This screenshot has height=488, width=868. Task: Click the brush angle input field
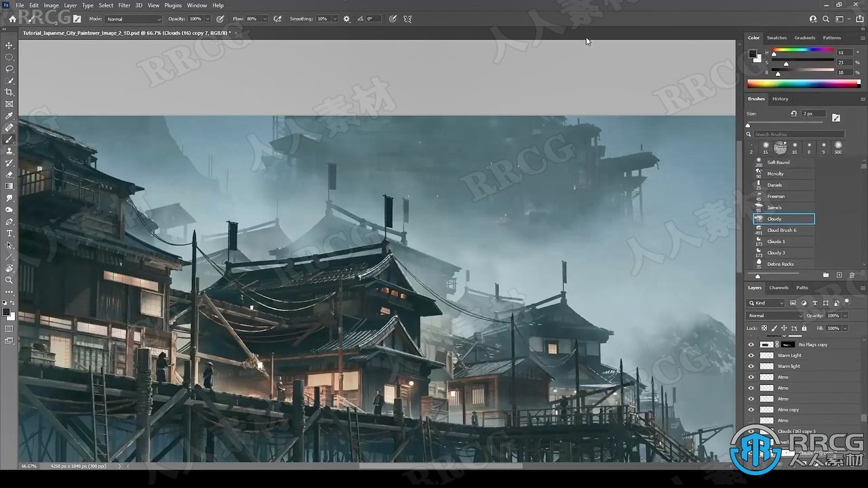372,19
